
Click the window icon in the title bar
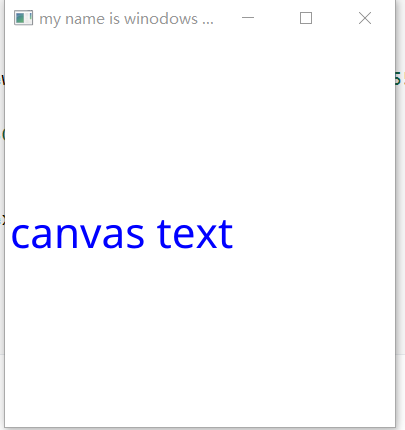(23, 18)
